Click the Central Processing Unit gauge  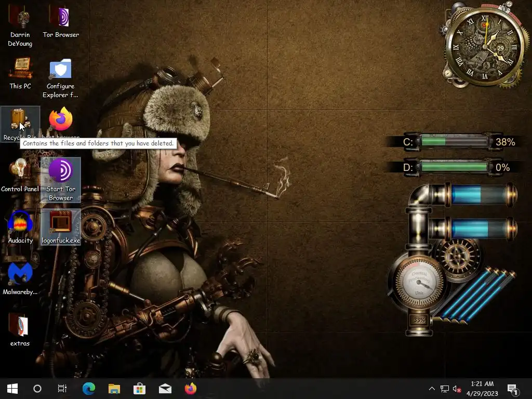coord(420,282)
